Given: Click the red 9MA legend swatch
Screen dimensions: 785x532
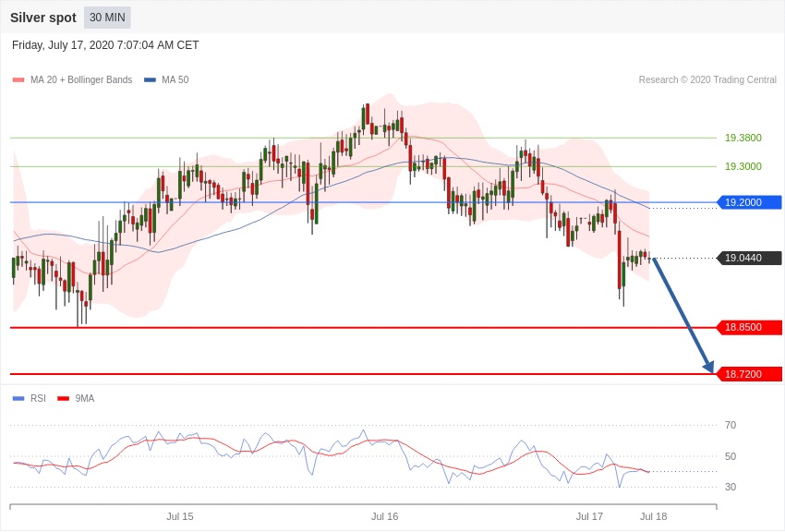Looking at the screenshot, I should pos(63,399).
